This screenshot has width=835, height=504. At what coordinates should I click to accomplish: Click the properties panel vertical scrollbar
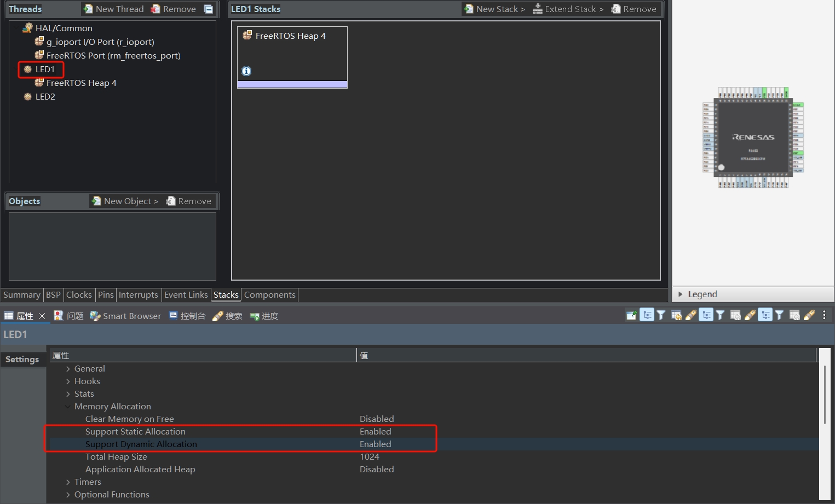pyautogui.click(x=825, y=394)
